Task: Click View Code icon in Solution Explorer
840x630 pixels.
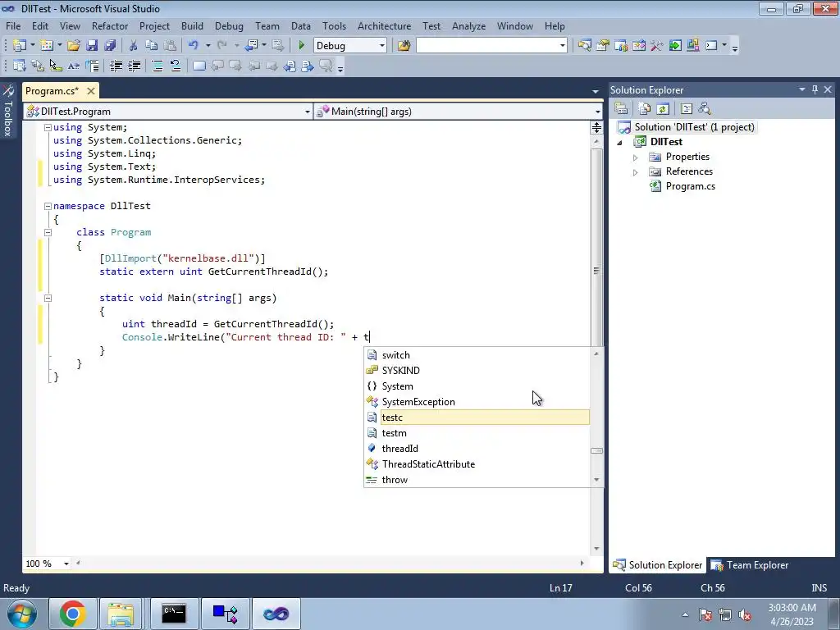Action: point(687,109)
